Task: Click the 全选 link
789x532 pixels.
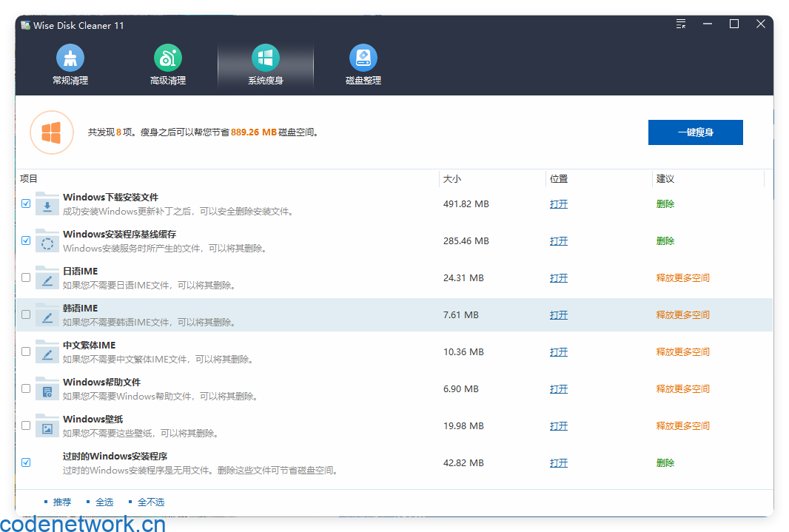Action: 104,502
